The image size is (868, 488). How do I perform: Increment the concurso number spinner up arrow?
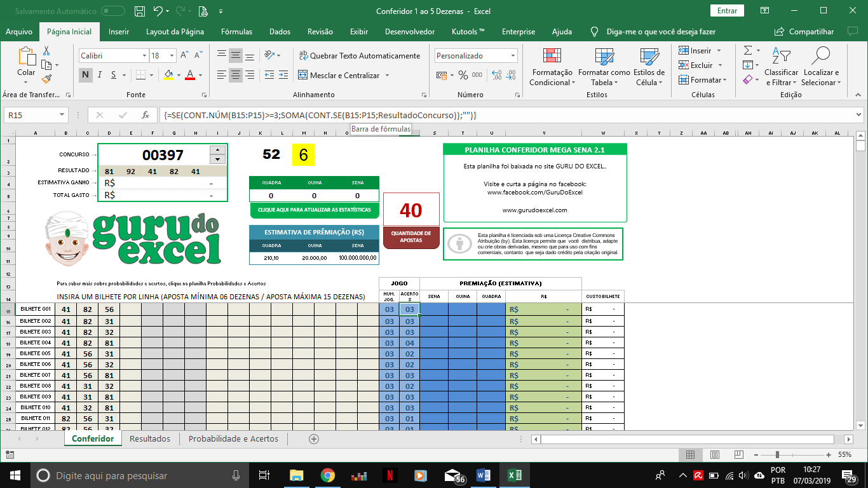[x=217, y=150]
